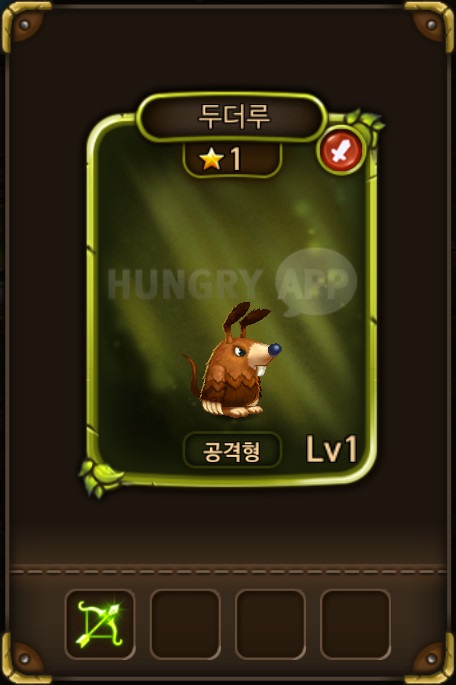Select the empty skill slot next to the bow
Viewport: 456px width, 685px height.
tap(185, 624)
